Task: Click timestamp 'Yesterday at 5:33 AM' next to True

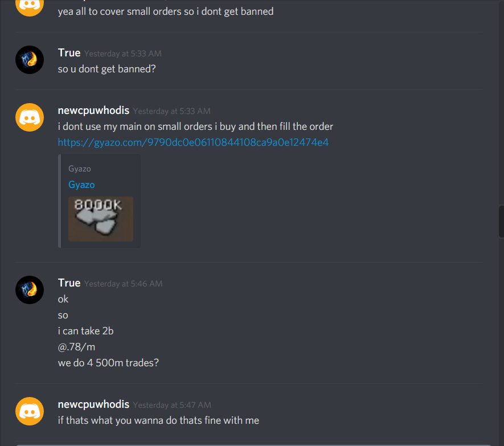Action: [123, 54]
